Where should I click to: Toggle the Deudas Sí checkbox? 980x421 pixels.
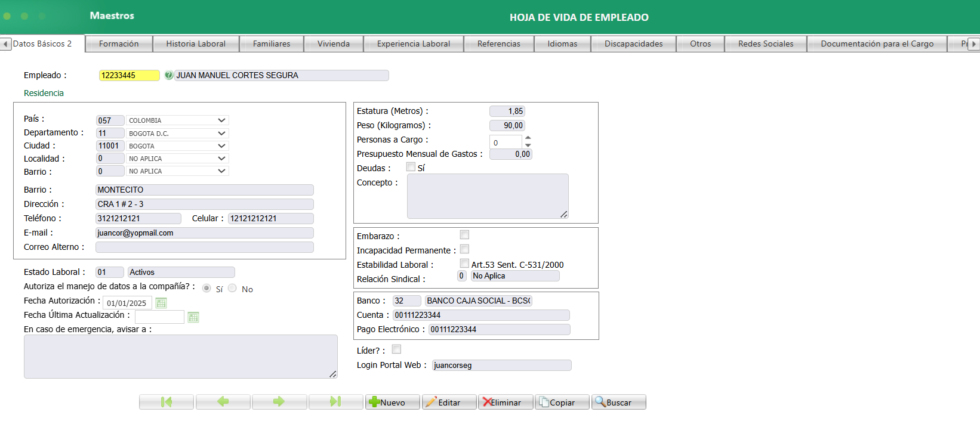[x=411, y=167]
